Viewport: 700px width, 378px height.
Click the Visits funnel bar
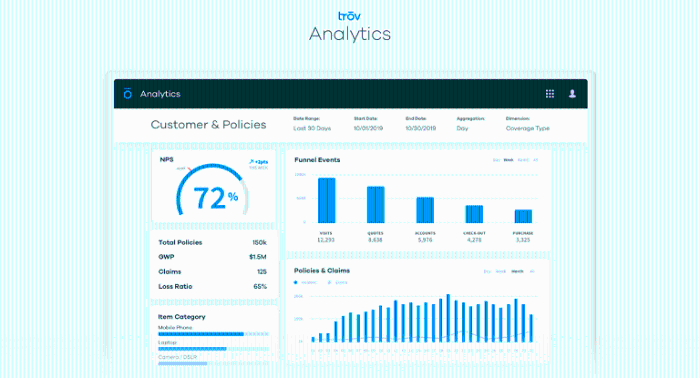coord(327,200)
